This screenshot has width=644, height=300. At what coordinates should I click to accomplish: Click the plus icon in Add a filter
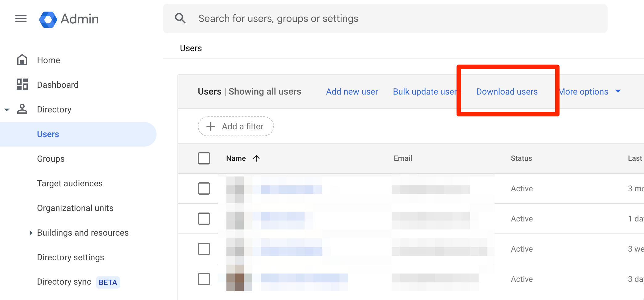(x=211, y=126)
